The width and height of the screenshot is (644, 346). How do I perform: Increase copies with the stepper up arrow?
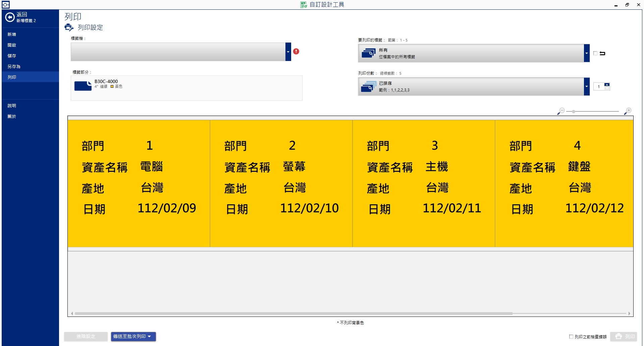tap(607, 85)
